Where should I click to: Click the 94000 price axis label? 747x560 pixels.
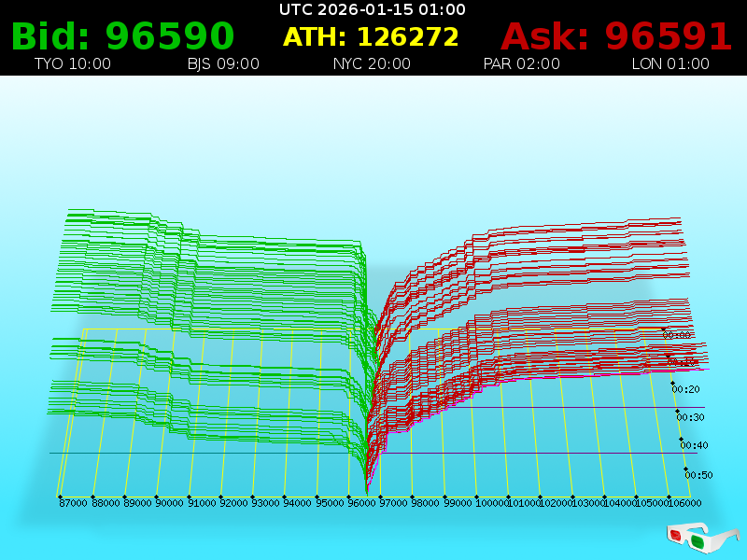coord(297,503)
